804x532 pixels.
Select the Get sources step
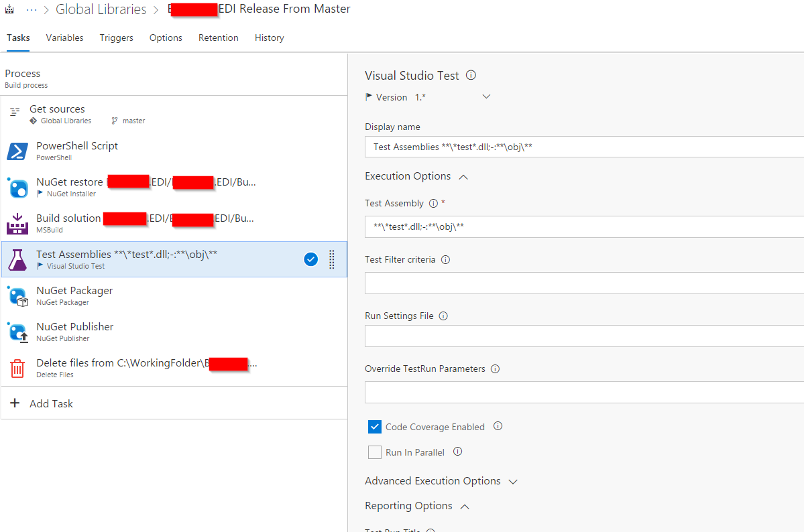point(174,115)
